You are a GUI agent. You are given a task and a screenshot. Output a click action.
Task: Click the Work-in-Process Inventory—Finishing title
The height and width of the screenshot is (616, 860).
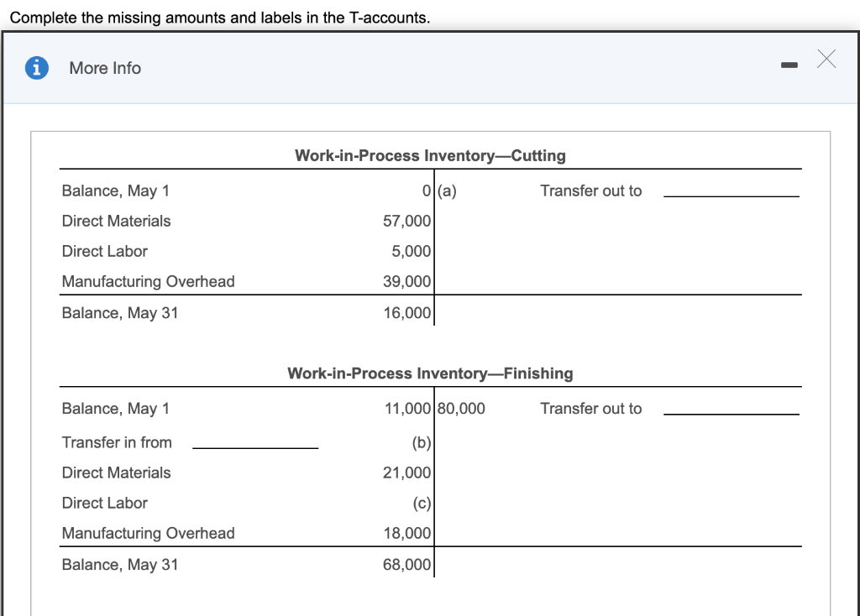[430, 373]
